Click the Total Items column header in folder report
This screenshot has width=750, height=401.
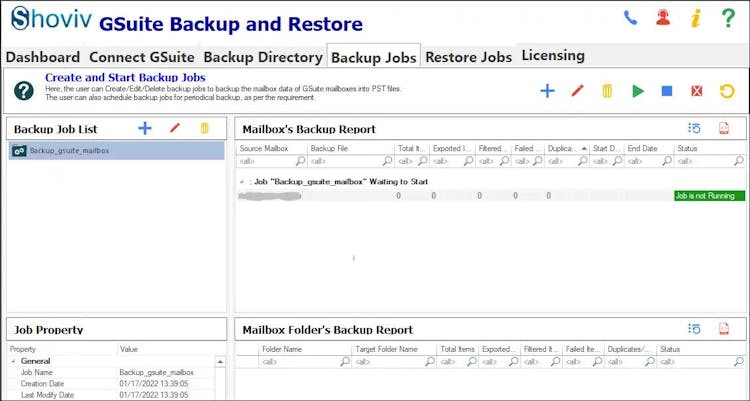tap(457, 349)
